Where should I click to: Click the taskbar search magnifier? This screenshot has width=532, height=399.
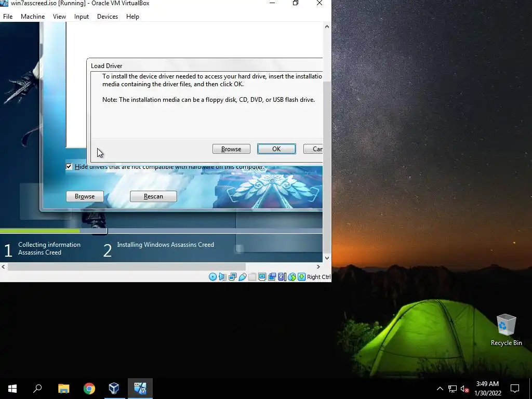point(37,389)
